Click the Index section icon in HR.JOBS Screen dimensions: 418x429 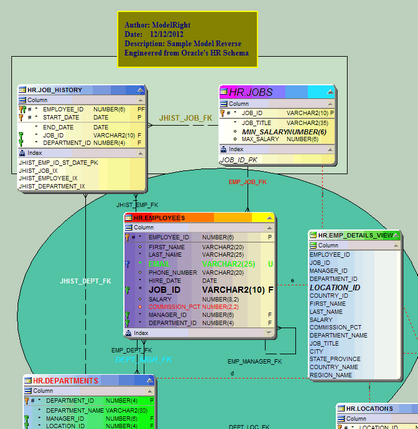[x=224, y=149]
